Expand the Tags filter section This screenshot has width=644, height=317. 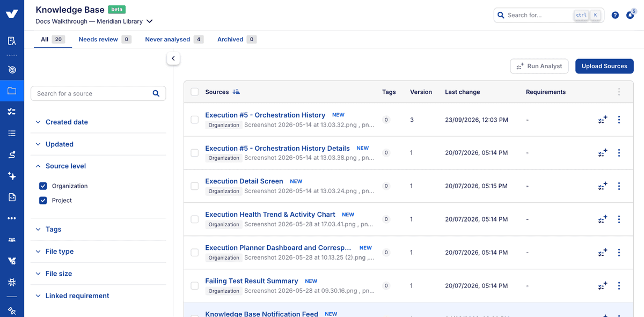coord(98,229)
